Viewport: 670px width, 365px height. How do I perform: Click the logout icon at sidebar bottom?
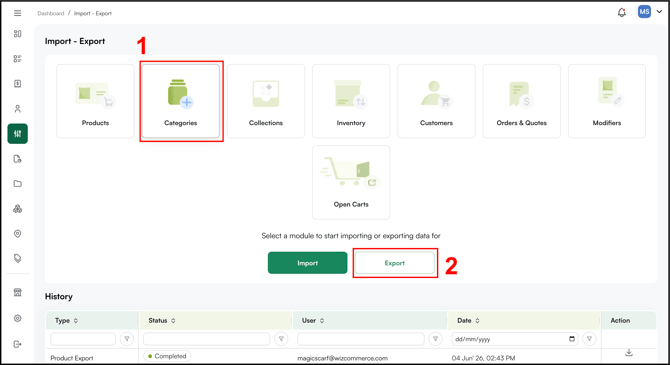pyautogui.click(x=18, y=344)
